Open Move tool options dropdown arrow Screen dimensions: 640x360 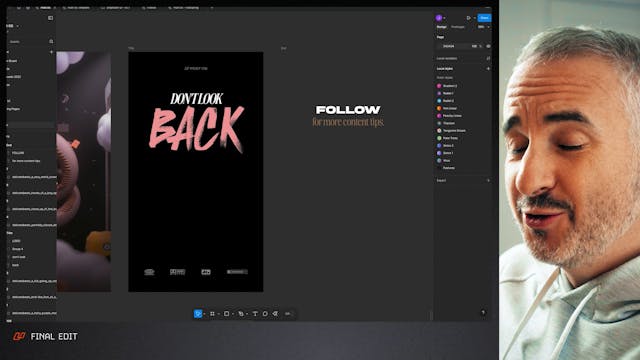pos(204,314)
